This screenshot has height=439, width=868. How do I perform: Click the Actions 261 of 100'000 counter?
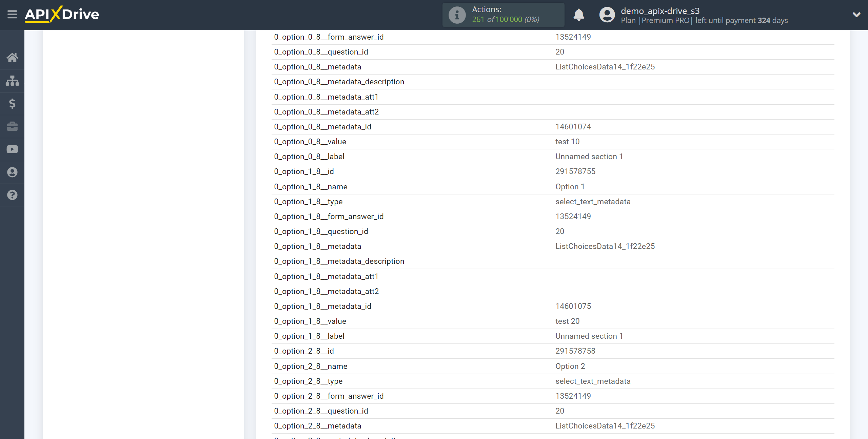click(x=503, y=15)
